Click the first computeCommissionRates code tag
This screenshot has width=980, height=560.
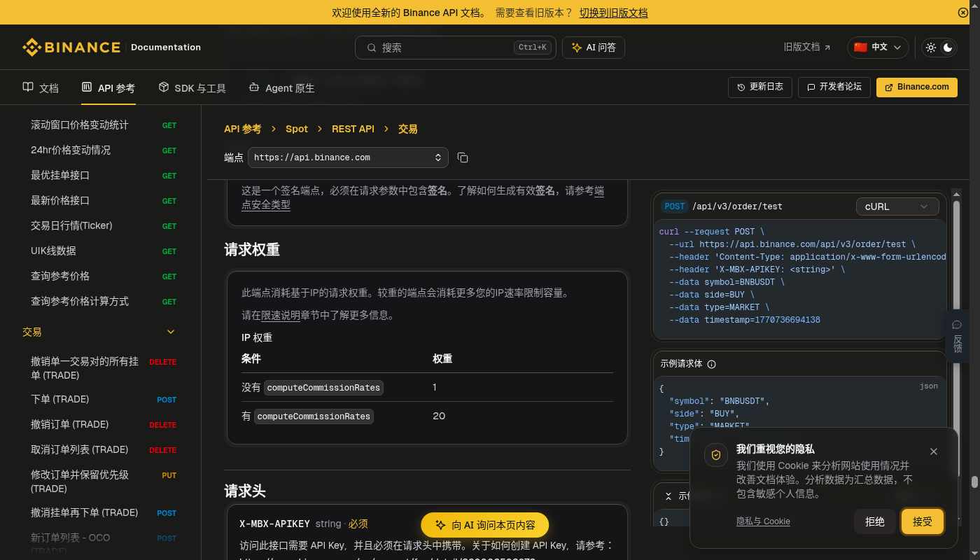323,388
